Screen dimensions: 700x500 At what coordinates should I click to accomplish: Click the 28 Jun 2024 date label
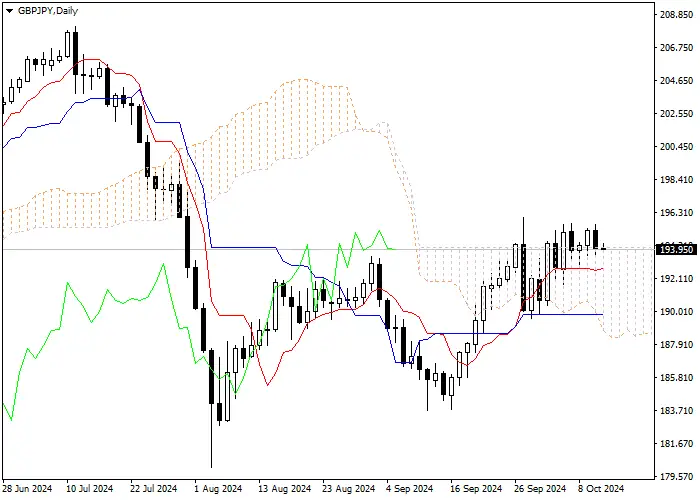tap(27, 488)
